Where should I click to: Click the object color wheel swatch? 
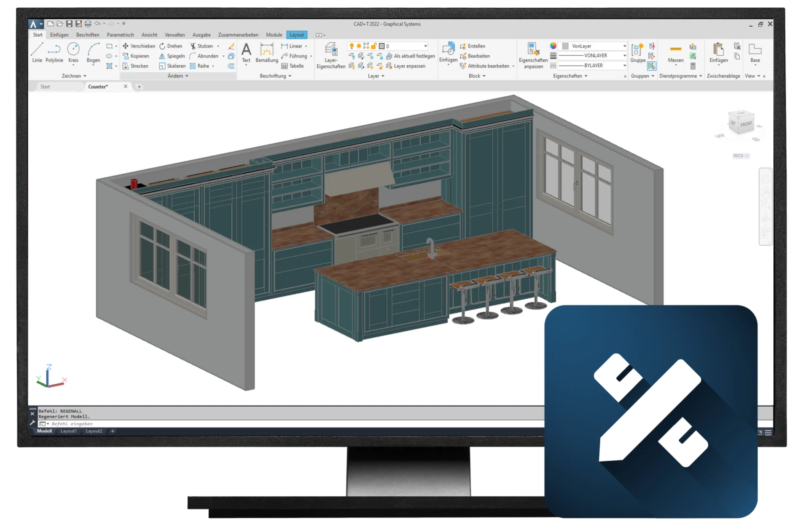pyautogui.click(x=553, y=46)
